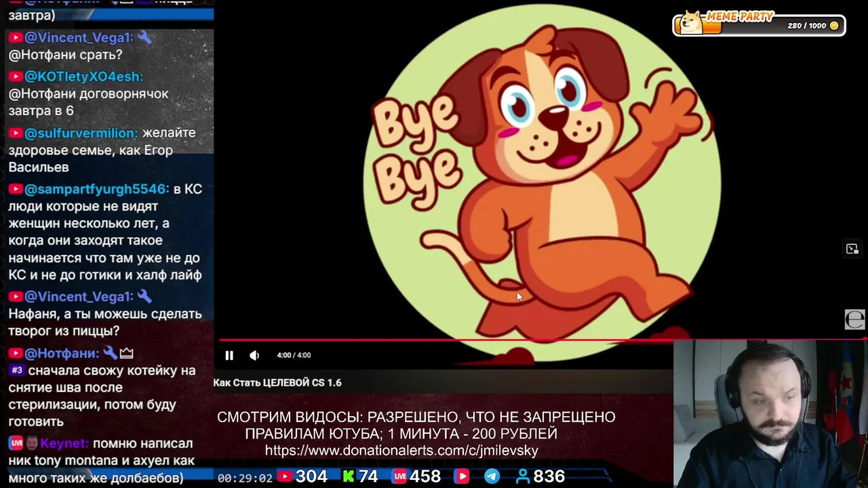Click the YouTube badge next to @sampartfyurgh5546

[x=16, y=189]
